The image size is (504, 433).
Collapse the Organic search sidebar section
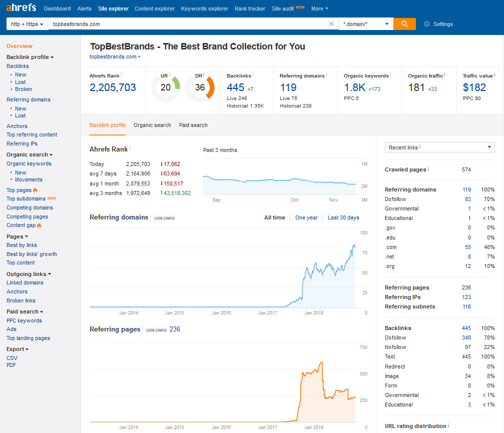tap(30, 155)
